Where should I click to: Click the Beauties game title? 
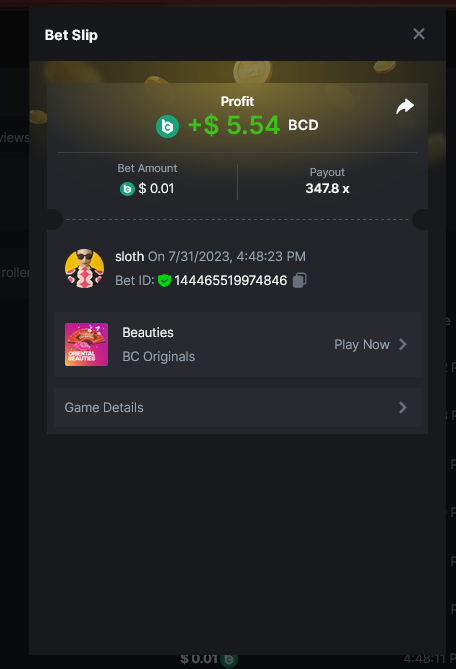[148, 332]
